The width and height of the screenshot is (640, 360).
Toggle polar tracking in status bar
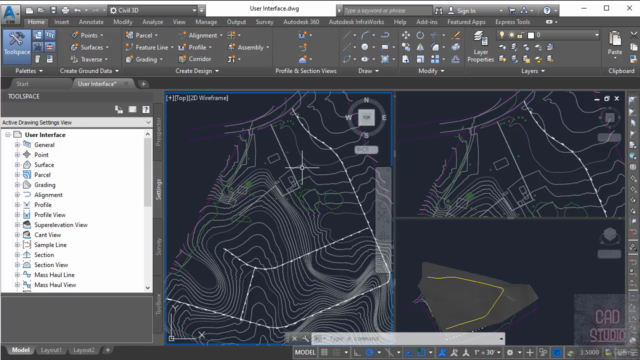[369, 352]
